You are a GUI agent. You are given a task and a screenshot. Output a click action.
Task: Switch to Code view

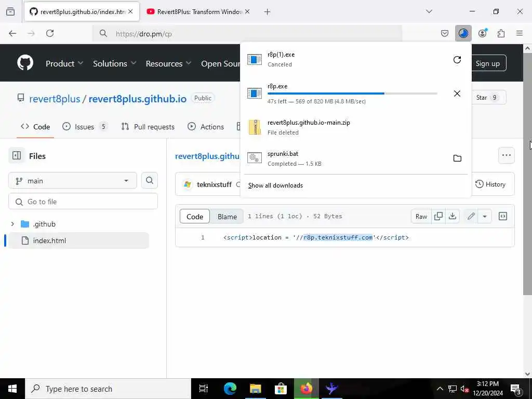(195, 217)
